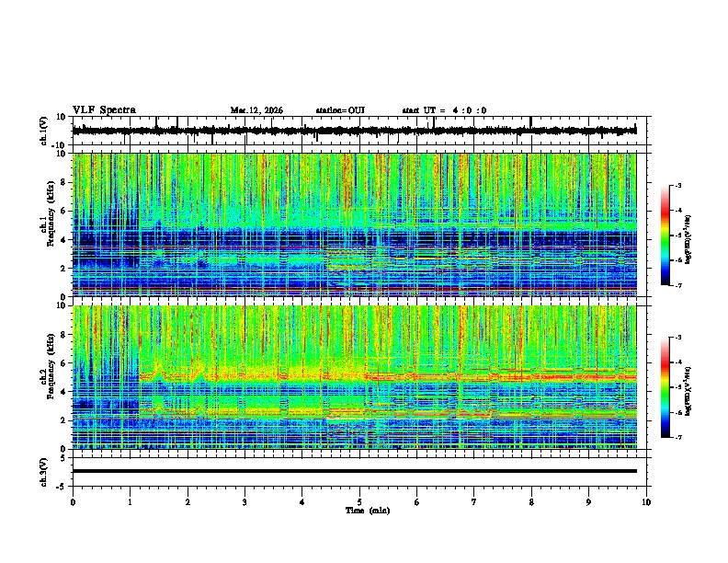Select the date text "Mar.12, 2026"
Screen dimensions: 728x563
(256, 110)
